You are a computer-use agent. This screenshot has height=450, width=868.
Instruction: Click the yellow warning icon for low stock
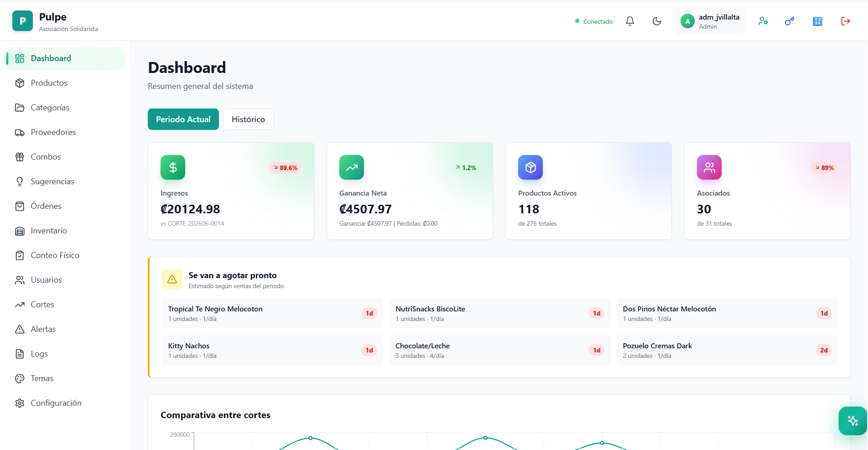point(172,279)
